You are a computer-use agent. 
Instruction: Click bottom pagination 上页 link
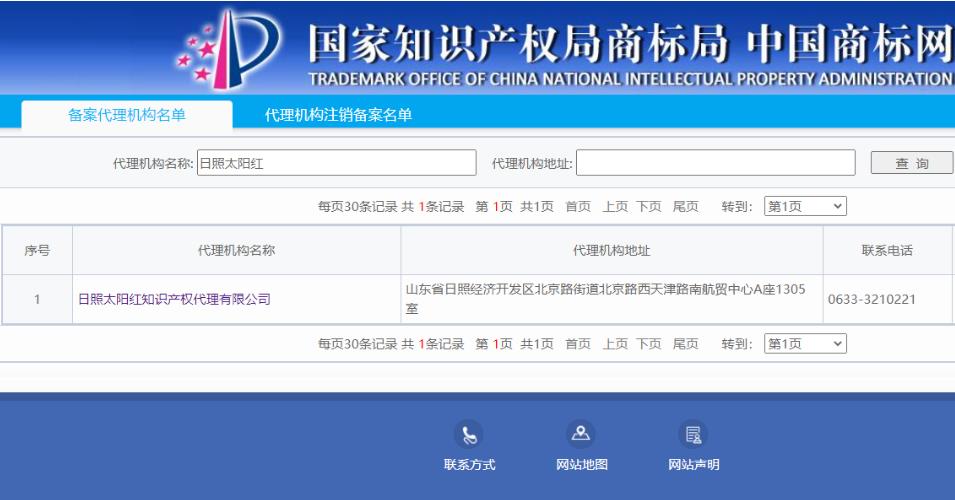(615, 344)
